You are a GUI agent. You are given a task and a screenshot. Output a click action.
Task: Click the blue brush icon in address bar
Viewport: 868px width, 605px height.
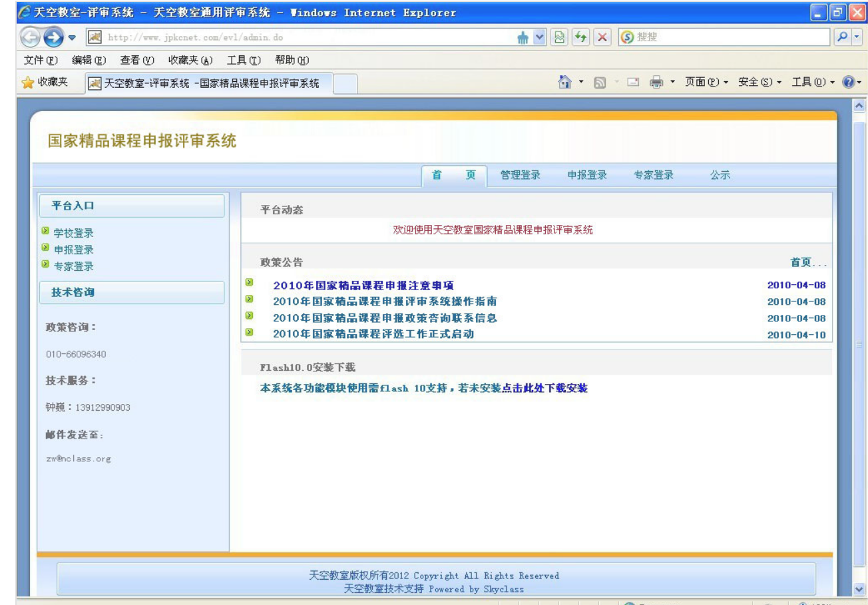pos(525,37)
